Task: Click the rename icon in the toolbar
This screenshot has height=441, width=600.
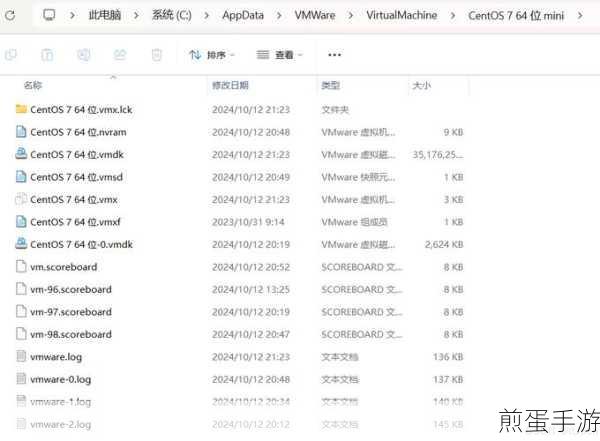Action: [84, 55]
